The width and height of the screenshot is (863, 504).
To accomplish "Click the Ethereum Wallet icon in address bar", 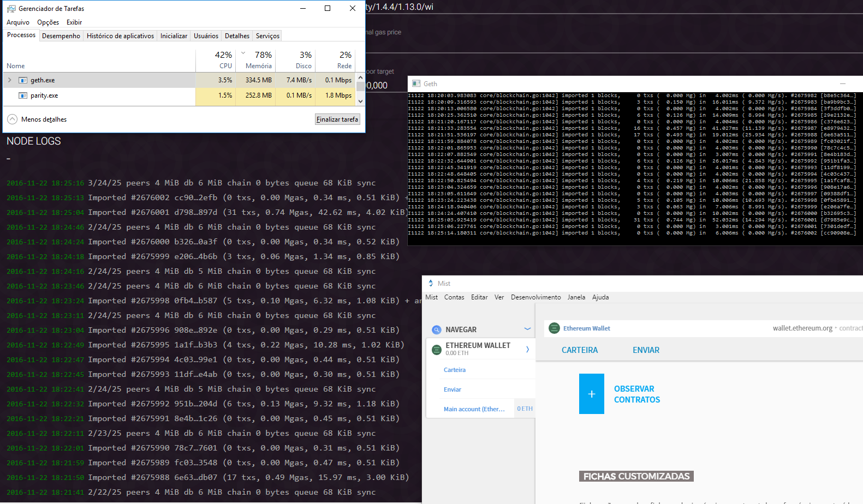I will pyautogui.click(x=554, y=328).
